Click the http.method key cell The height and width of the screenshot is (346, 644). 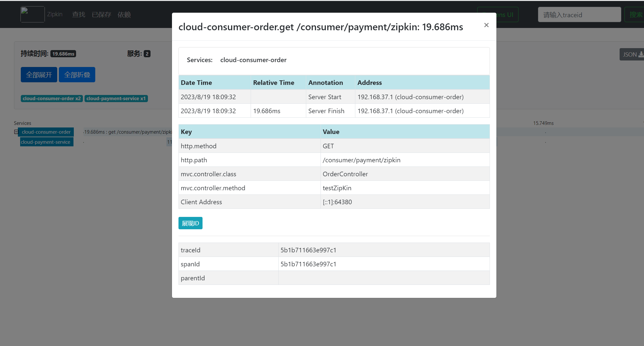249,146
